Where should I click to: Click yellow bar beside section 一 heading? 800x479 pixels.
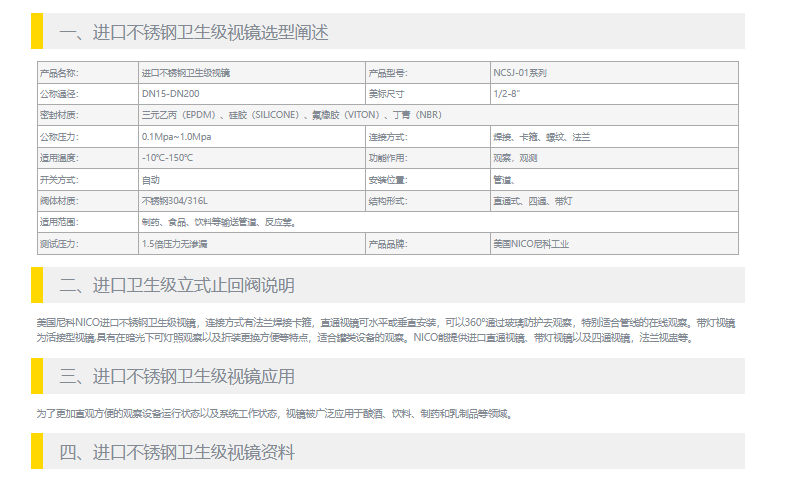click(x=37, y=32)
